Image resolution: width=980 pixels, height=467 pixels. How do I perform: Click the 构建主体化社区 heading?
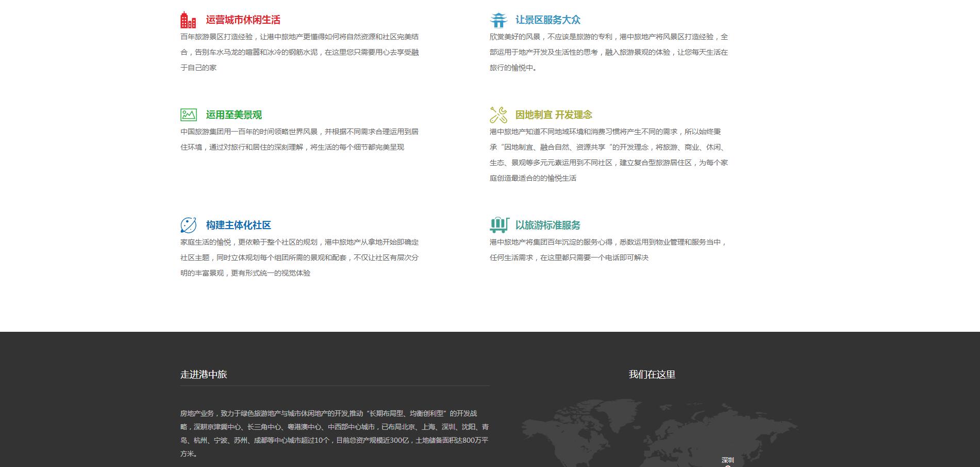tap(238, 226)
